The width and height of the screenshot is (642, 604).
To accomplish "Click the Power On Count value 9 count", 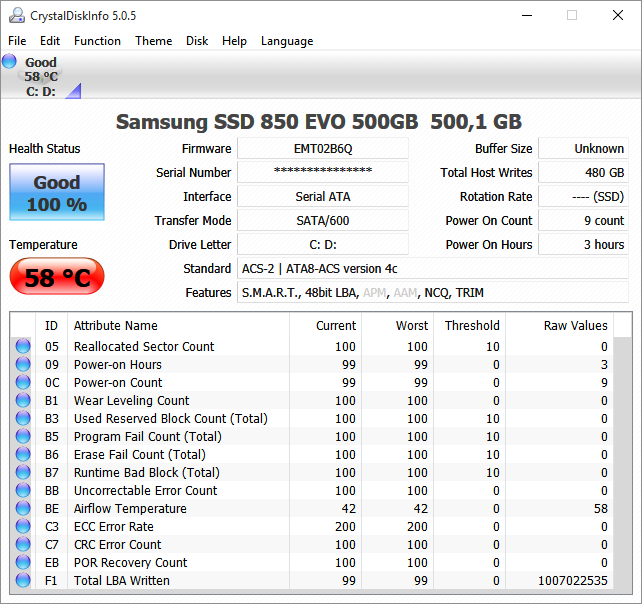I will pos(583,220).
